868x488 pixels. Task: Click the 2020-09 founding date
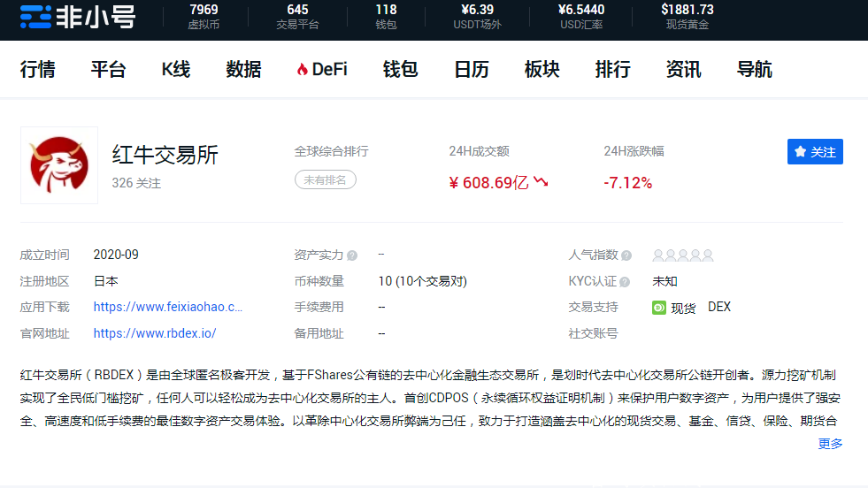click(116, 255)
